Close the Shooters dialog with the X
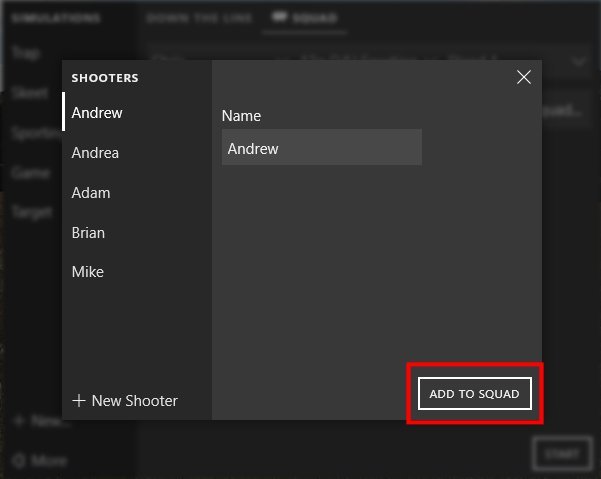601x479 pixels. (x=523, y=77)
